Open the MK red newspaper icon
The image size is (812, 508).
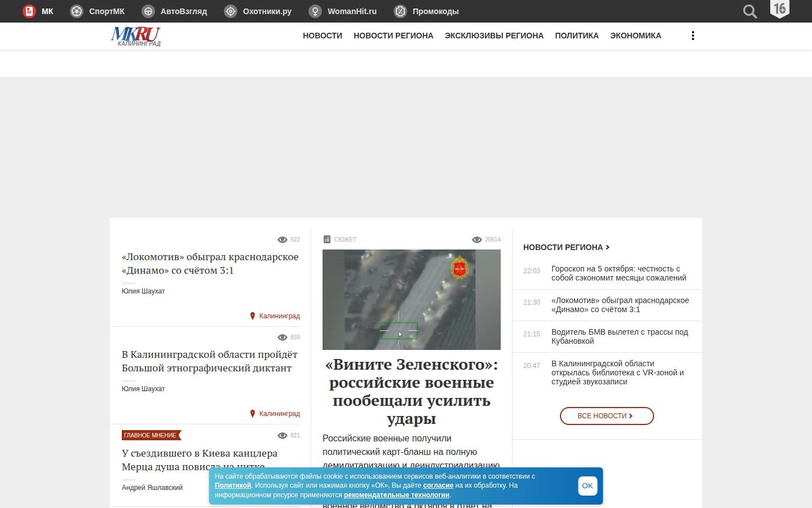29,11
